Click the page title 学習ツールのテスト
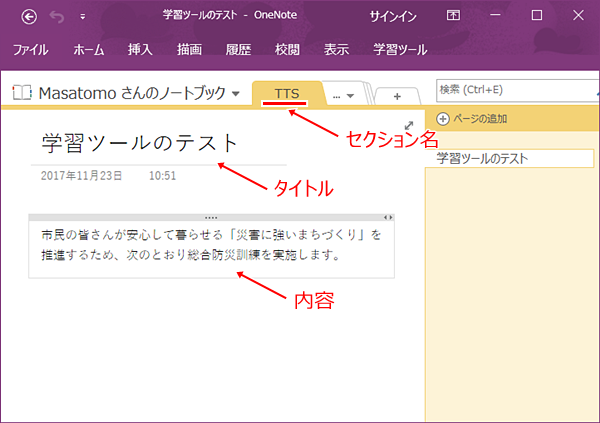Screen dimensions: 600x423 (140, 143)
